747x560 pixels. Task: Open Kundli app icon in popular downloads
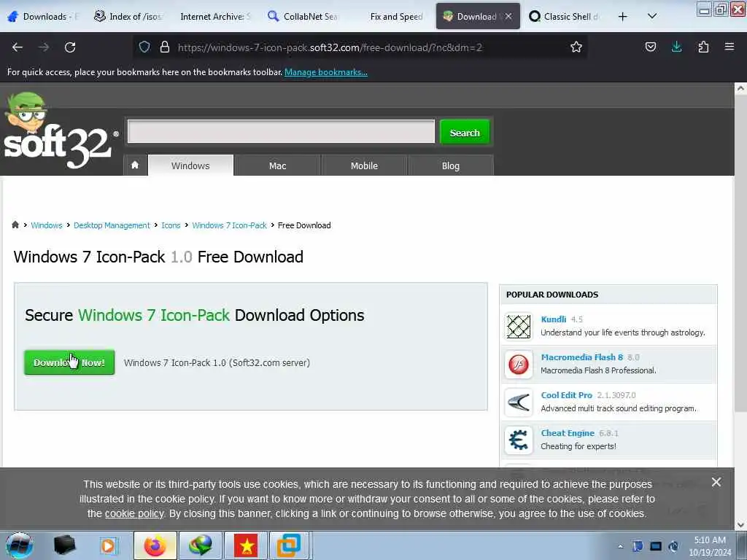pyautogui.click(x=519, y=327)
